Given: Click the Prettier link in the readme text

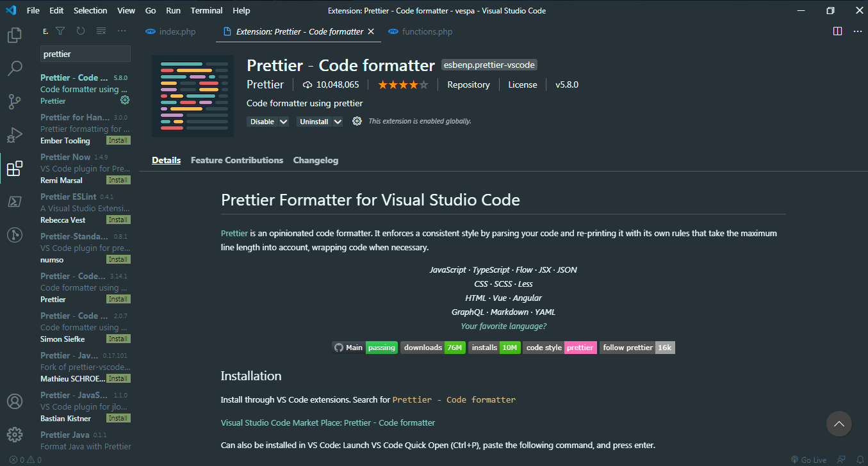Looking at the screenshot, I should coord(234,233).
